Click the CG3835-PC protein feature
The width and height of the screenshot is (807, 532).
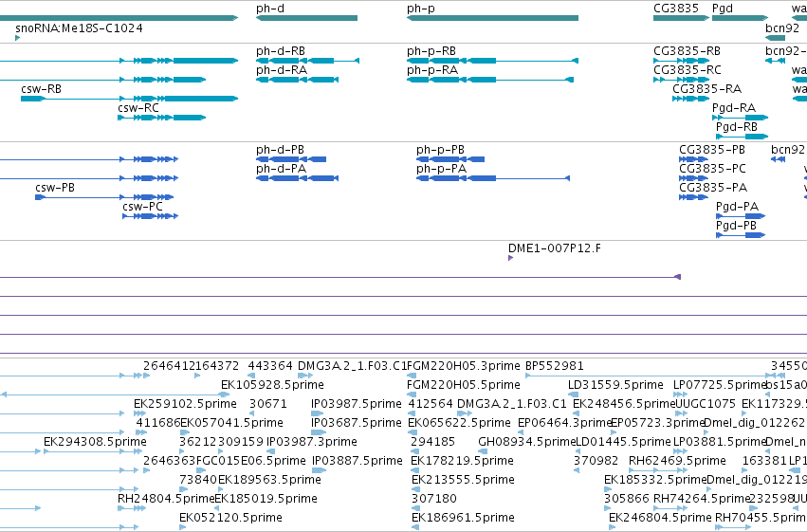coord(694,178)
